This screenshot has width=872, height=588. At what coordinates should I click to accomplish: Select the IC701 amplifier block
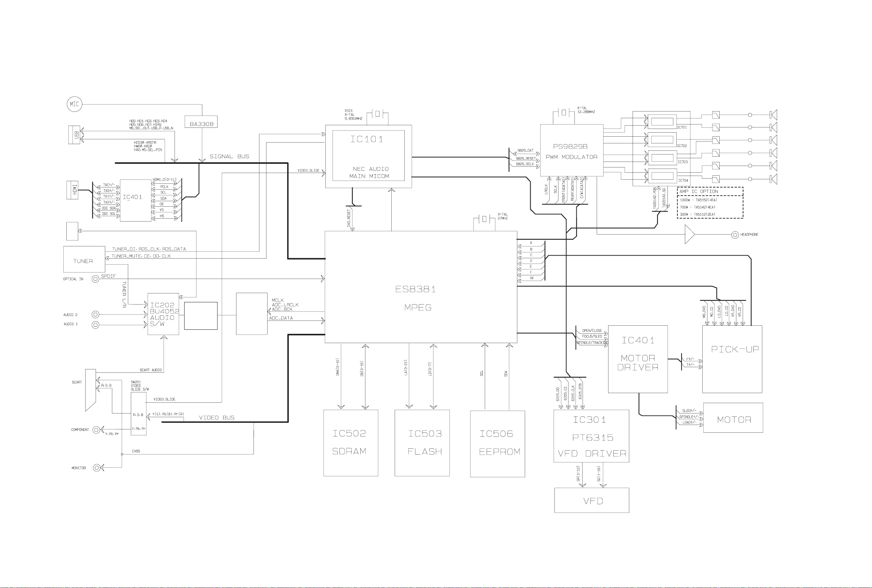[x=662, y=122]
